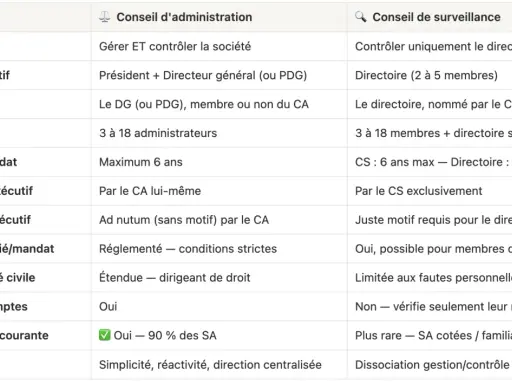This screenshot has width=512, height=384.
Task: Click cell 'Limitée aux fautes personnelle…'
Action: 430,278
